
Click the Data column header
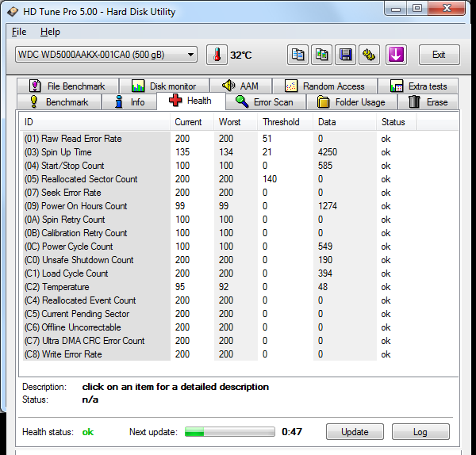[x=345, y=122]
